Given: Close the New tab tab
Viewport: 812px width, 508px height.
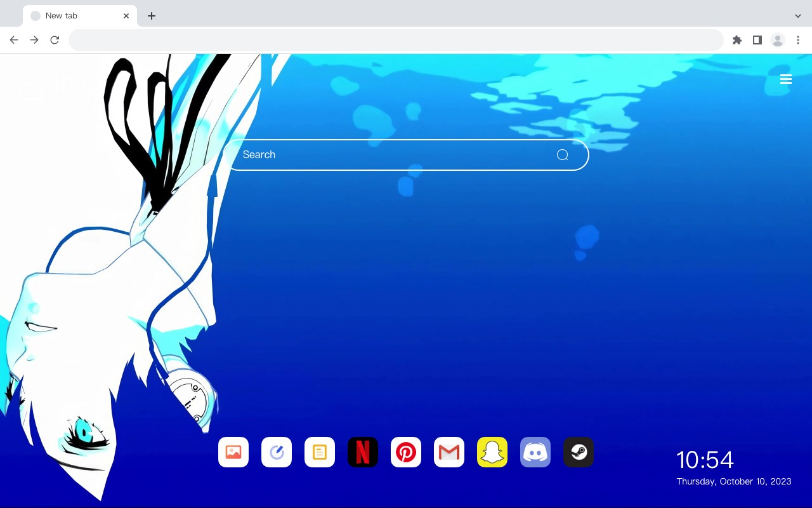Looking at the screenshot, I should pyautogui.click(x=126, y=16).
